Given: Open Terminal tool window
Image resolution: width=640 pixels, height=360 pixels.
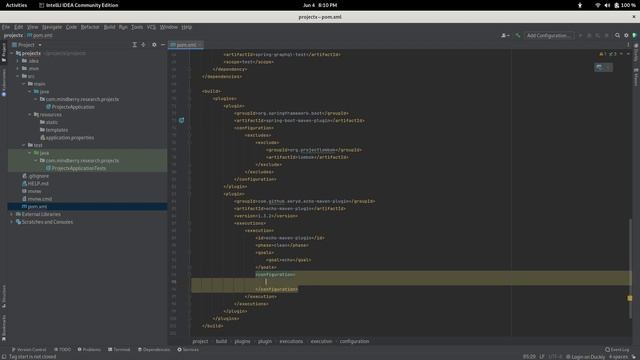Looking at the screenshot, I should (119, 350).
